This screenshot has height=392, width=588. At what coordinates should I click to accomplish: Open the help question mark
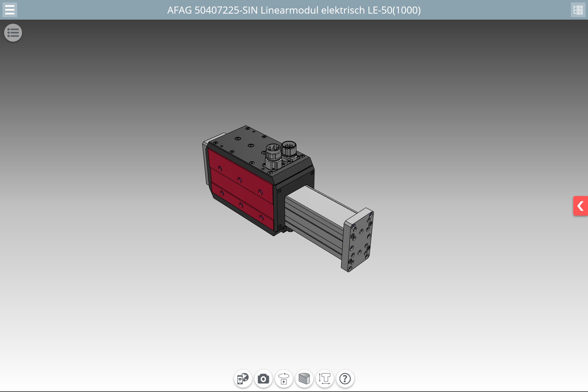coord(345,379)
